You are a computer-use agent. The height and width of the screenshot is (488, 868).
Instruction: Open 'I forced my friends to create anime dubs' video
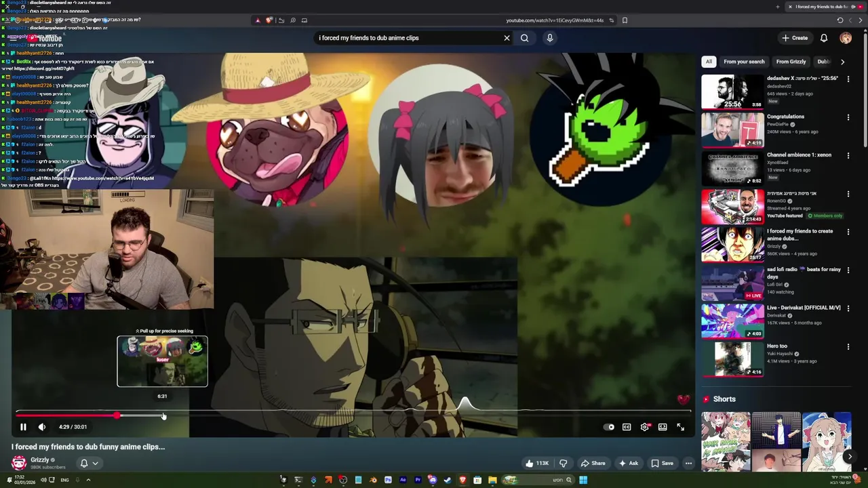(x=732, y=245)
